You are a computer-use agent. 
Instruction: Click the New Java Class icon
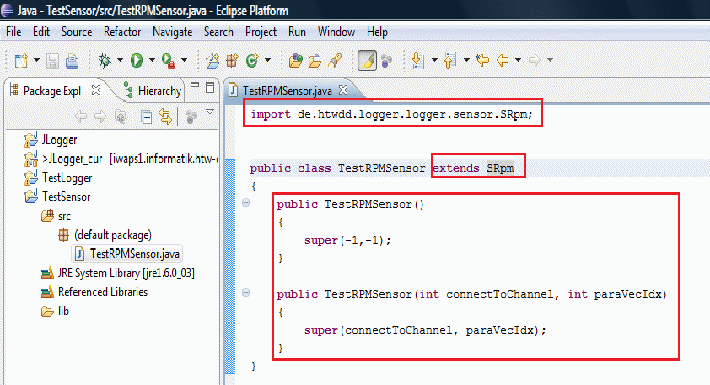click(x=252, y=61)
